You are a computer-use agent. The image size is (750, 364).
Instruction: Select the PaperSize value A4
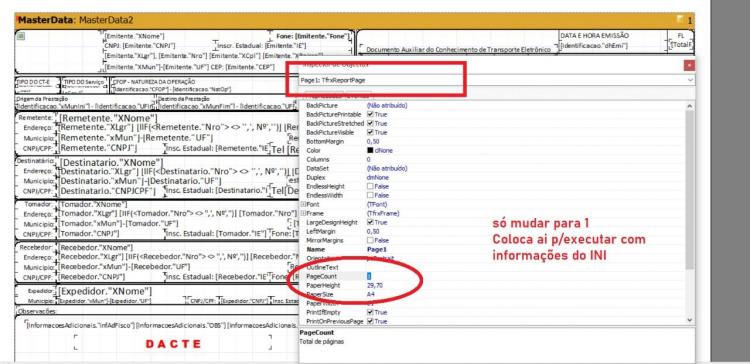(x=370, y=295)
